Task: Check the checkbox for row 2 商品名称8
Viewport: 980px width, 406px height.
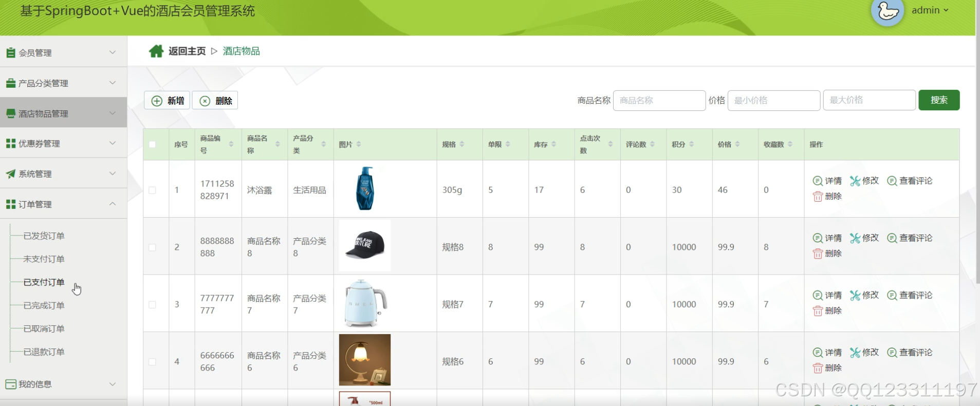Action: [x=152, y=247]
